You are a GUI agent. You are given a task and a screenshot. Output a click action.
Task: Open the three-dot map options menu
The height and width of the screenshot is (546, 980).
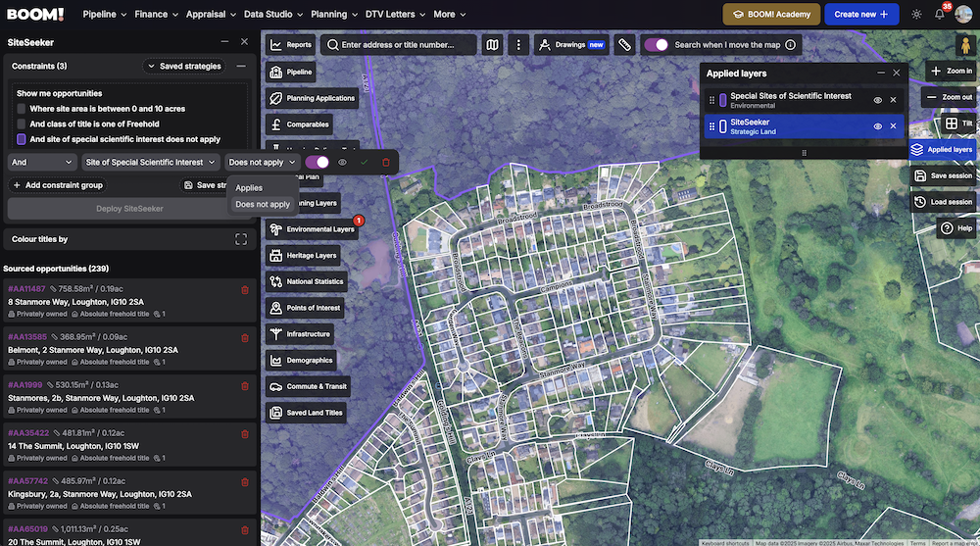[x=518, y=45]
